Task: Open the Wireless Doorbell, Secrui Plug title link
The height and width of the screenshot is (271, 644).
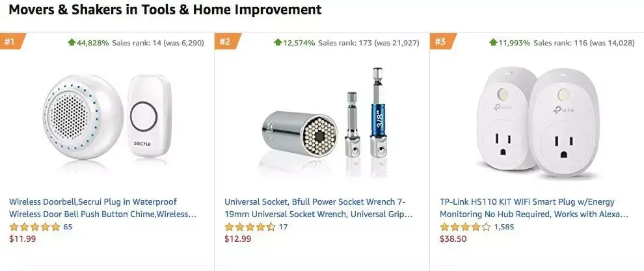Action: (103, 208)
